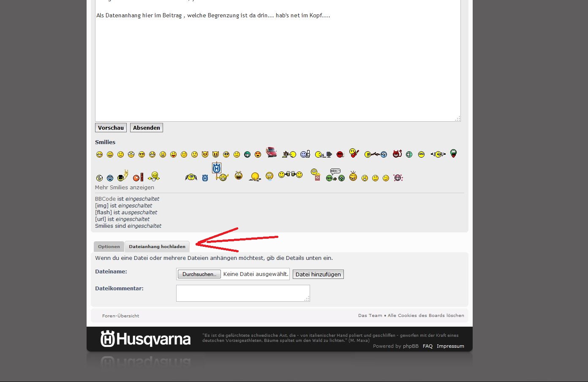Insert the sunglasses cool smiley
The image size is (588, 382).
pos(142,155)
